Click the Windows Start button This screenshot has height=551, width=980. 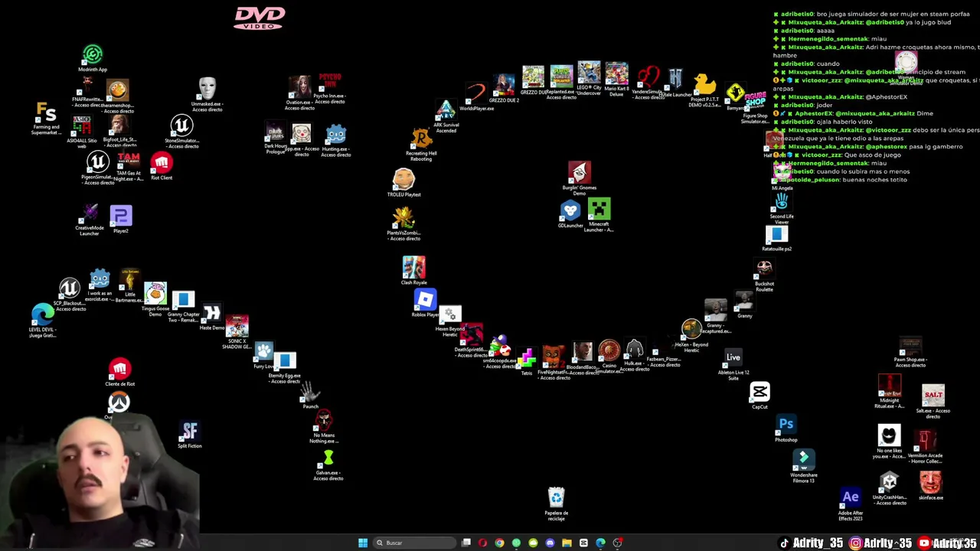pyautogui.click(x=363, y=543)
